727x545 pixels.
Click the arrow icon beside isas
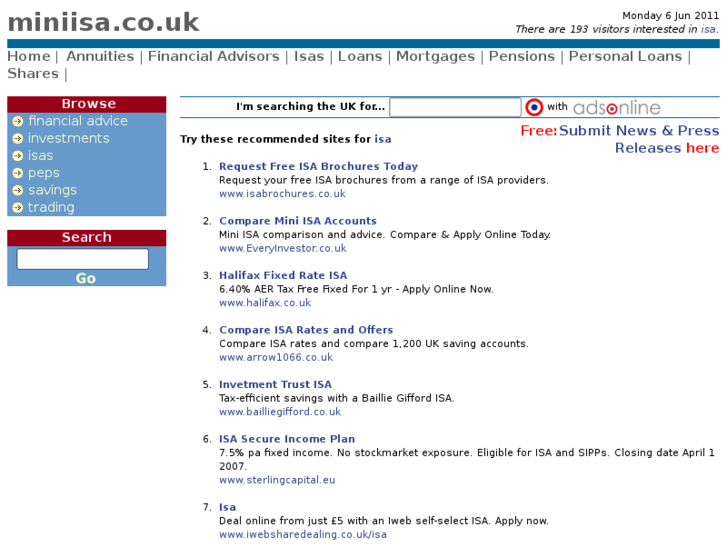pos(18,156)
